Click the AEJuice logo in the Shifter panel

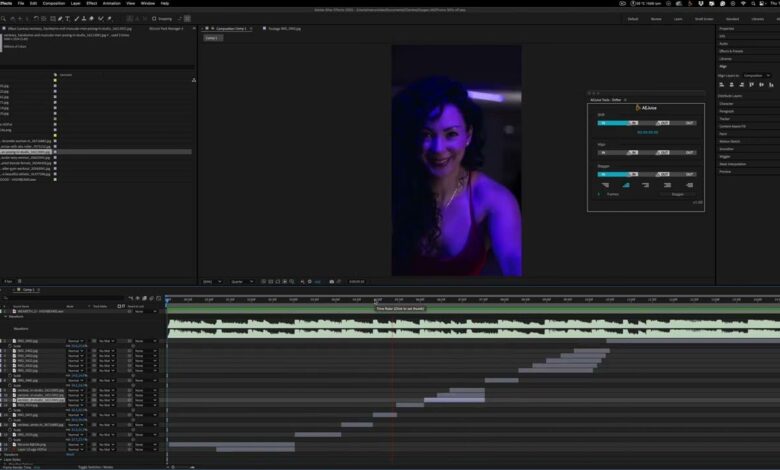(x=646, y=108)
